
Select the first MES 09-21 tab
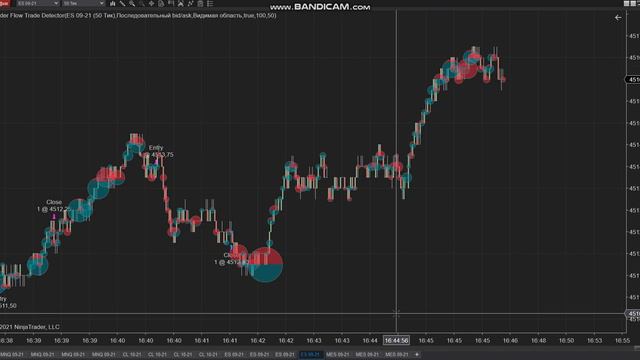click(338, 354)
